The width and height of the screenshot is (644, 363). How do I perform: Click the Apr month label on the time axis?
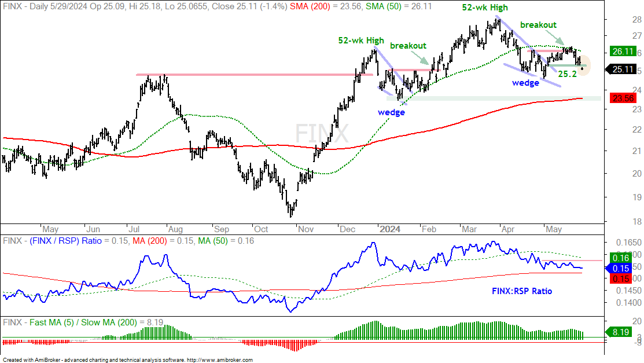coord(508,229)
